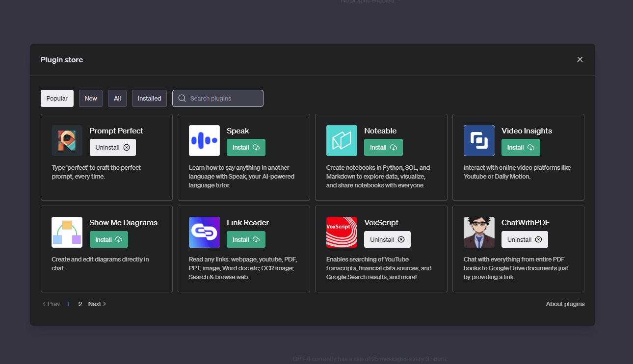
Task: Uninstall the VoxScript plugin
Action: tap(387, 239)
